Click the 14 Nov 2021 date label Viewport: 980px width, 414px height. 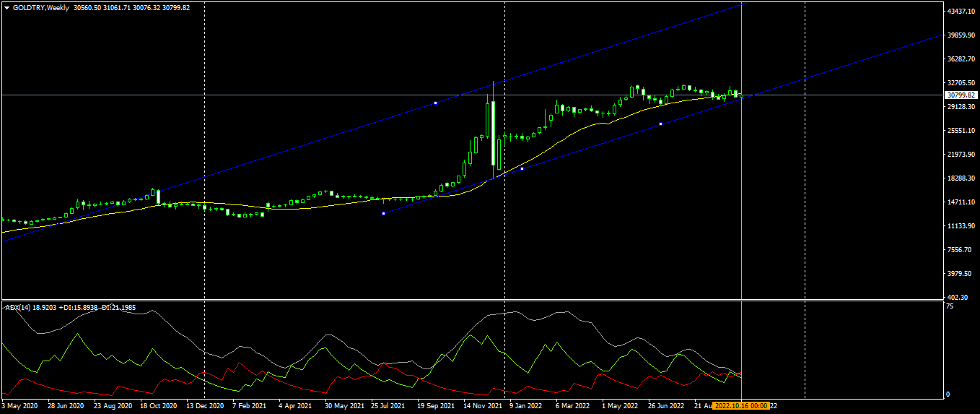click(483, 406)
